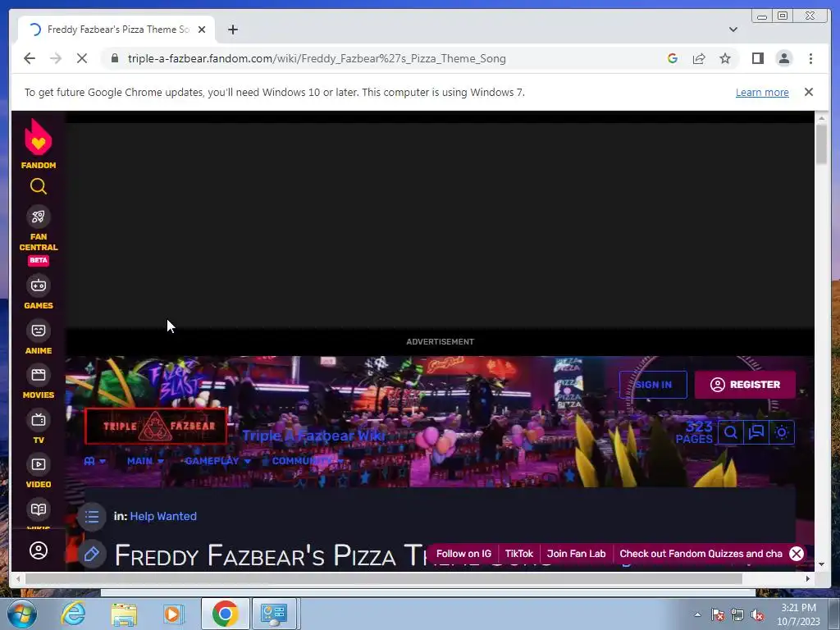Show hidden system tray icons arrow
The width and height of the screenshot is (840, 630).
pos(697,614)
